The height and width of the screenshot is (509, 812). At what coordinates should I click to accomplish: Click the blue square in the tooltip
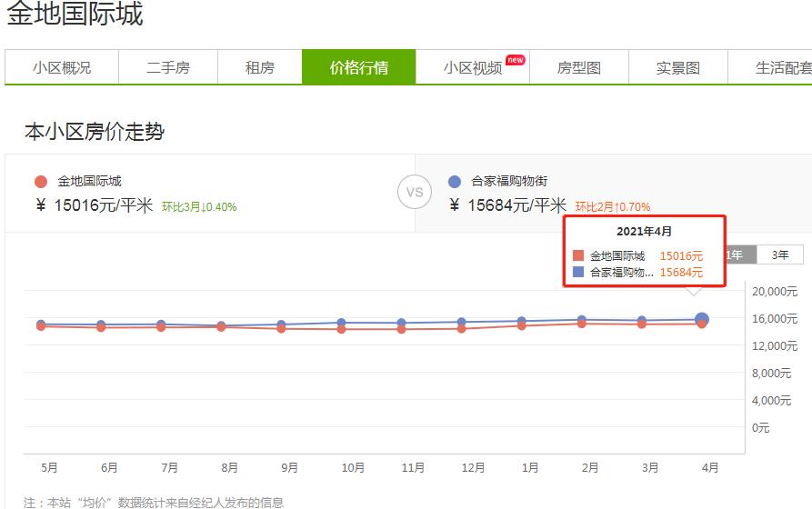point(578,272)
